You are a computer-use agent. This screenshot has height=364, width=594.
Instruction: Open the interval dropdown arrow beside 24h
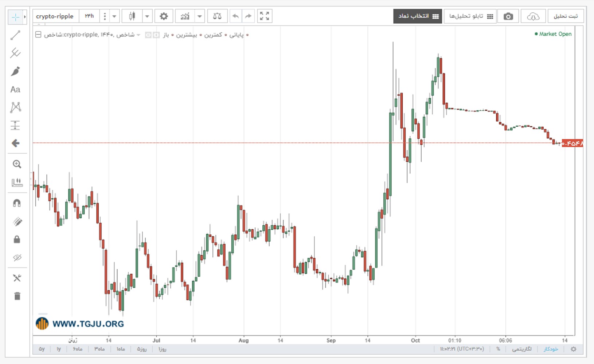coord(114,16)
